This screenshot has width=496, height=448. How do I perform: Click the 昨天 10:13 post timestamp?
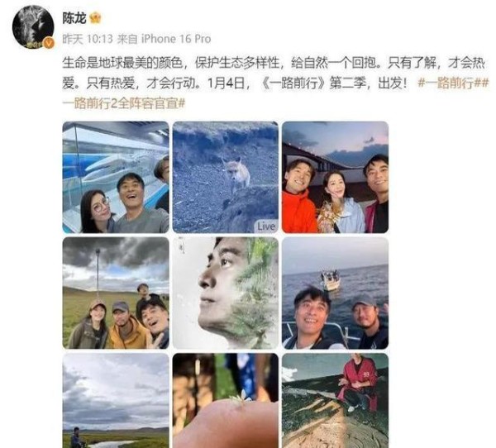coord(88,39)
